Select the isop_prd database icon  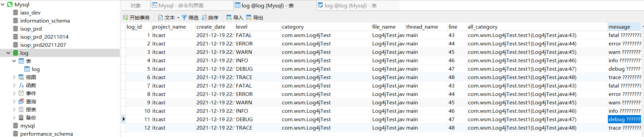point(16,29)
